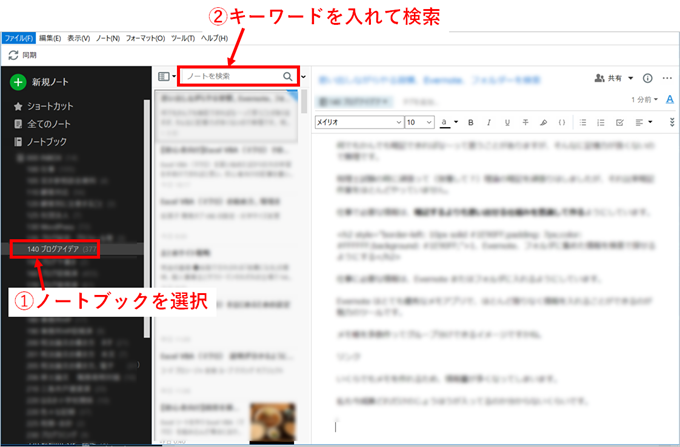Insert a bulleted list
The width and height of the screenshot is (680, 447).
[583, 123]
